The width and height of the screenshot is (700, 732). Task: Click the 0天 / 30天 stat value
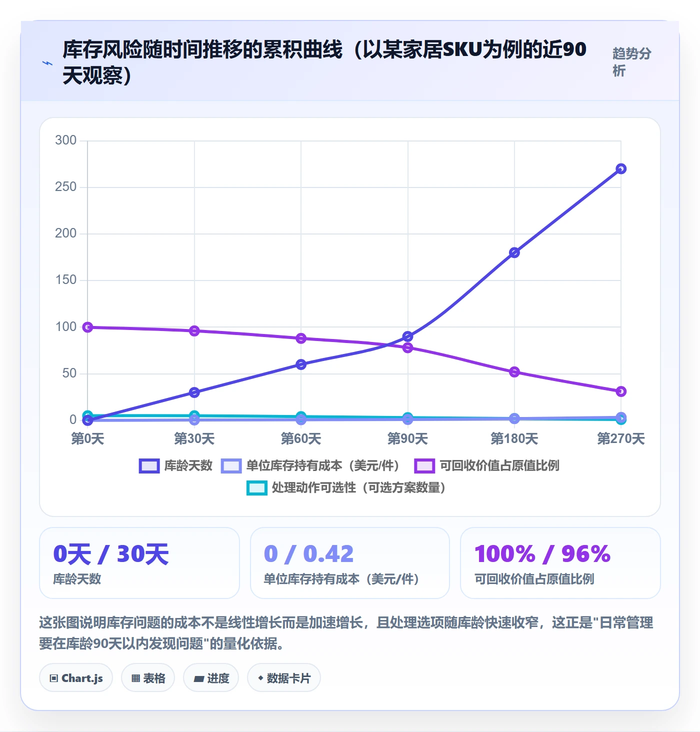(111, 554)
